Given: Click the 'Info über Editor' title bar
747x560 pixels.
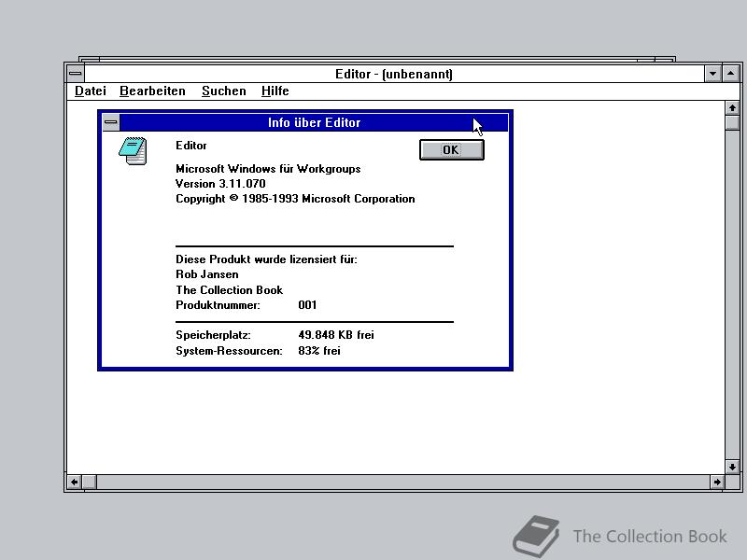Looking at the screenshot, I should (314, 122).
